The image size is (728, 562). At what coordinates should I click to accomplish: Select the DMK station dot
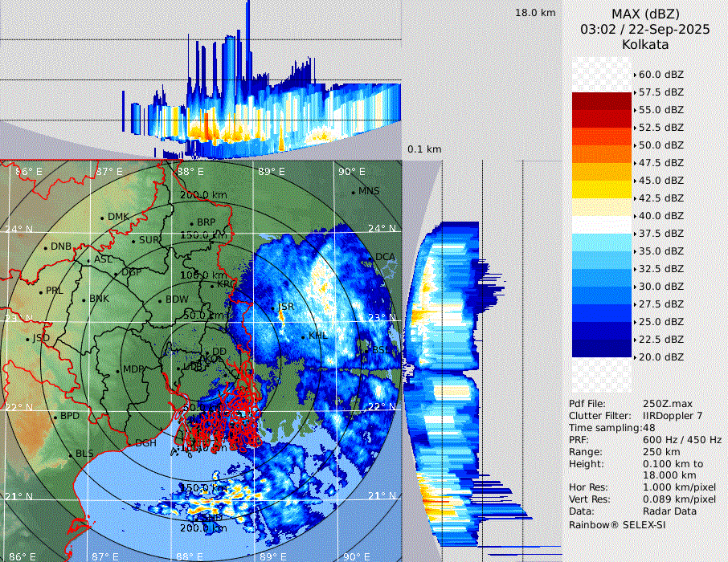[103, 218]
